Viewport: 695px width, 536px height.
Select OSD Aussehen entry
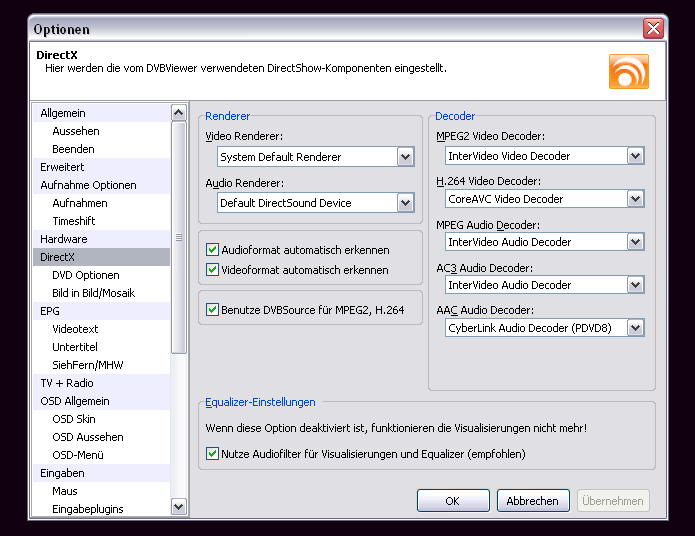pyautogui.click(x=102, y=437)
